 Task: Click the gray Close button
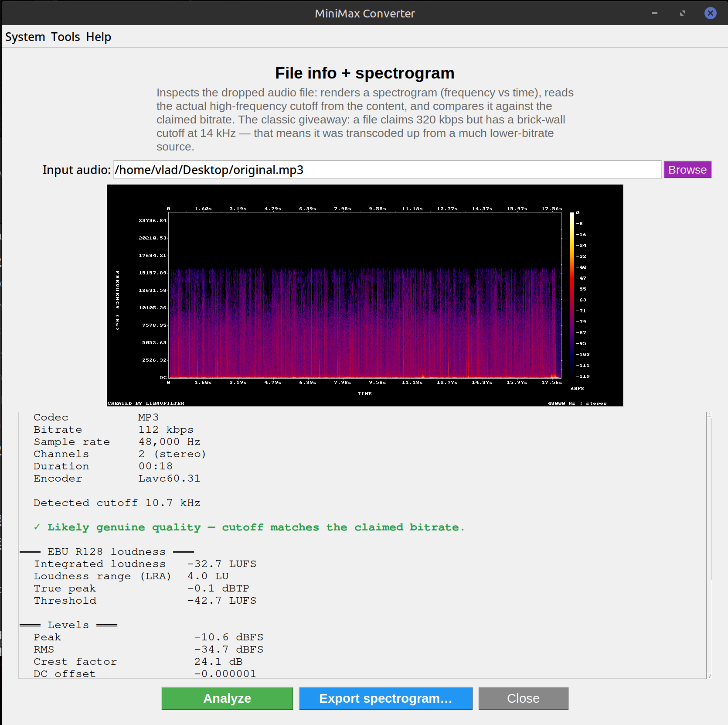pyautogui.click(x=523, y=698)
